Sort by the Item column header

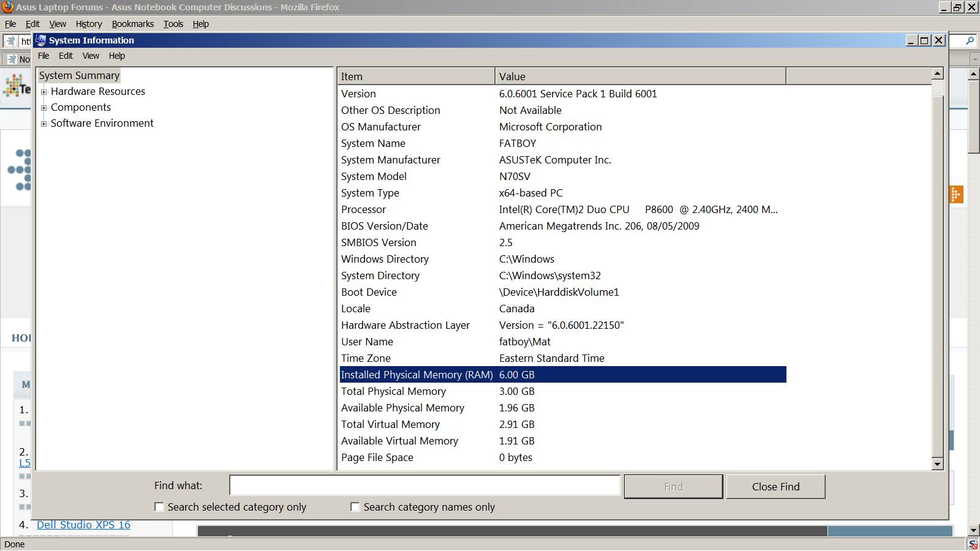click(416, 77)
